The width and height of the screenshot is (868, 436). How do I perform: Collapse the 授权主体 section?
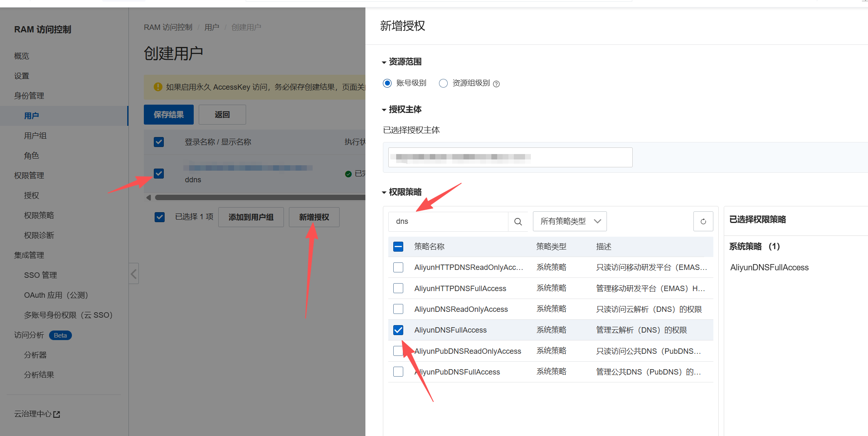coord(402,110)
